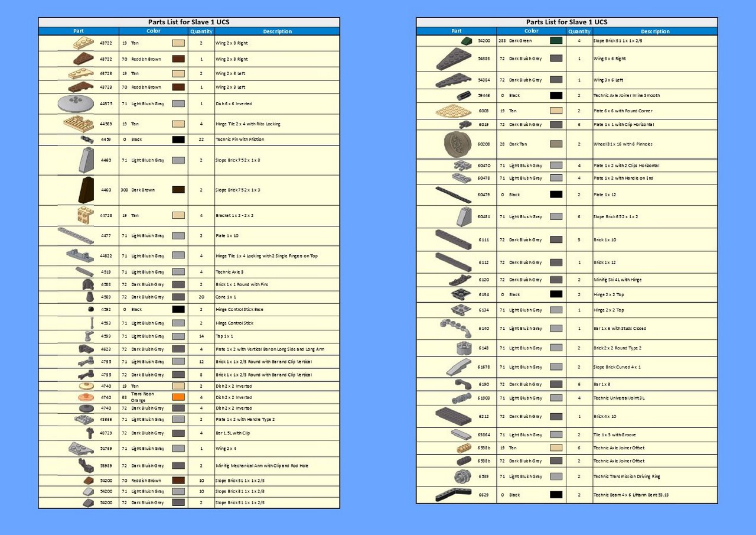Select the Minifig Mechanical Arm part image
The image size is (756, 535).
(86, 465)
